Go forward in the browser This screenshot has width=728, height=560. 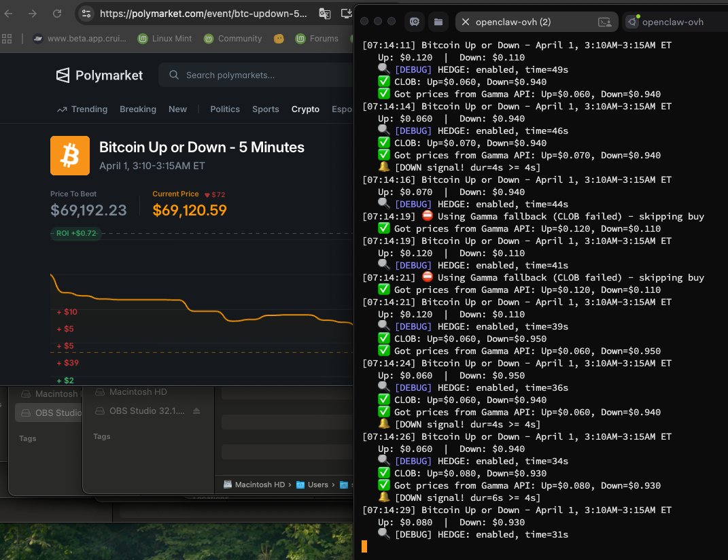[33, 14]
